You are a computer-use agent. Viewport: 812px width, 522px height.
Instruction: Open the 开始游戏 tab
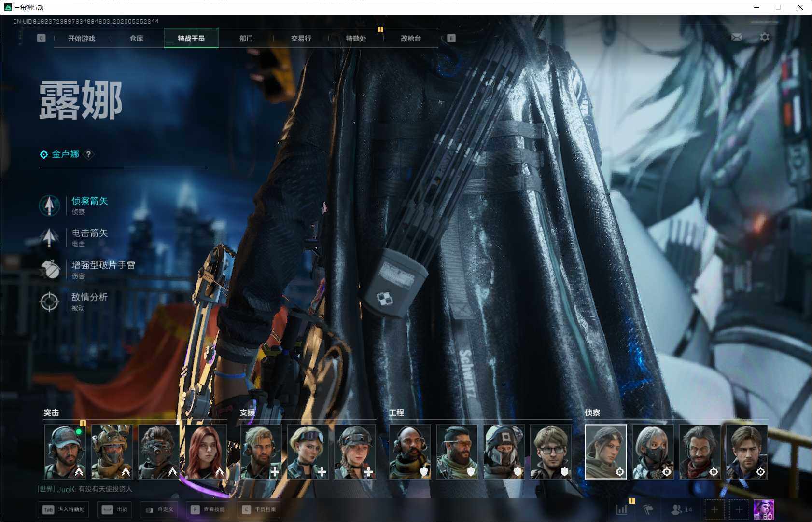[82, 38]
